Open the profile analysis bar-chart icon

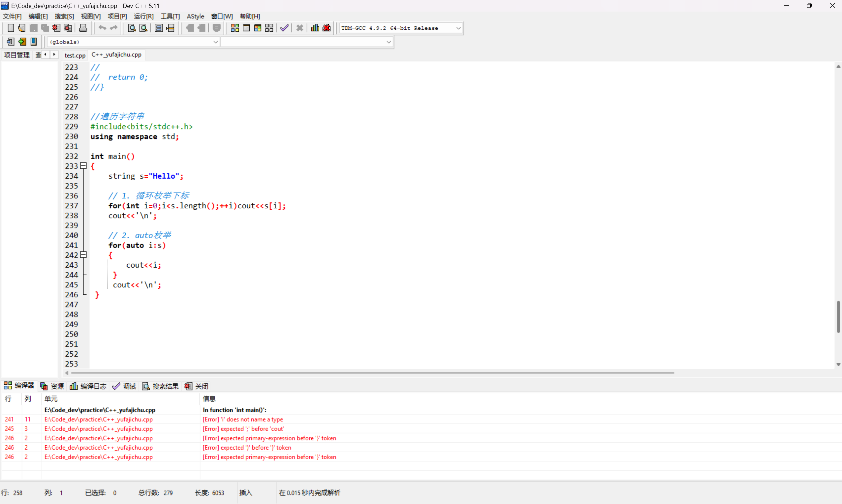tap(315, 28)
